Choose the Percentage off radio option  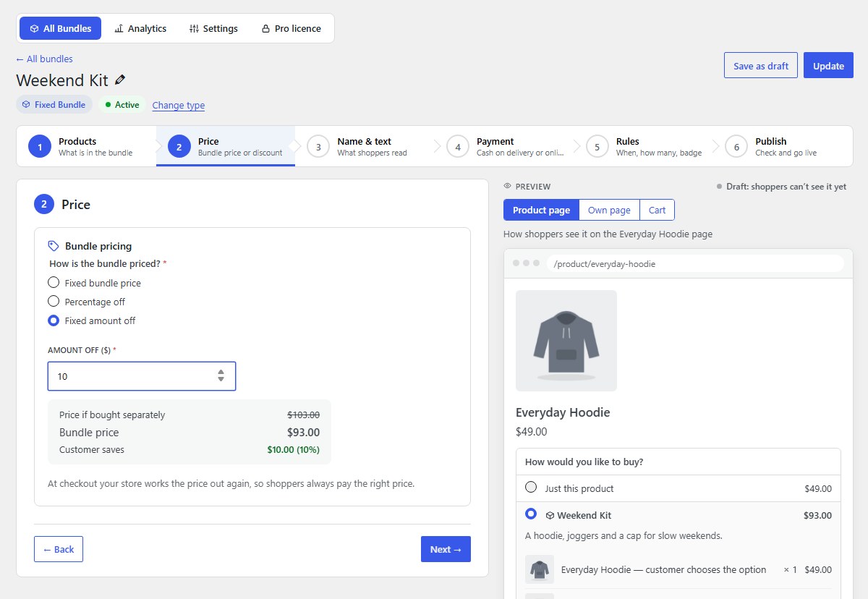[54, 302]
